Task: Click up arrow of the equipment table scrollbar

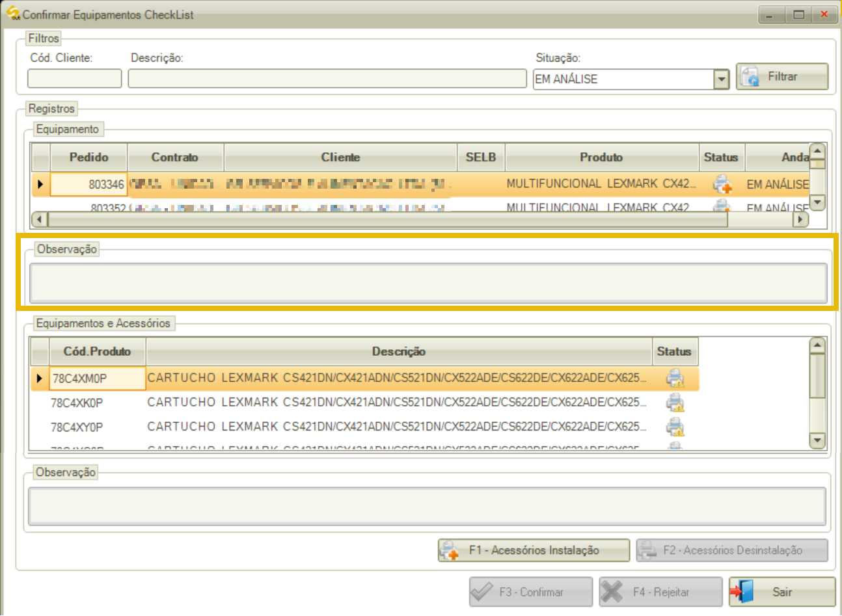Action: (817, 151)
